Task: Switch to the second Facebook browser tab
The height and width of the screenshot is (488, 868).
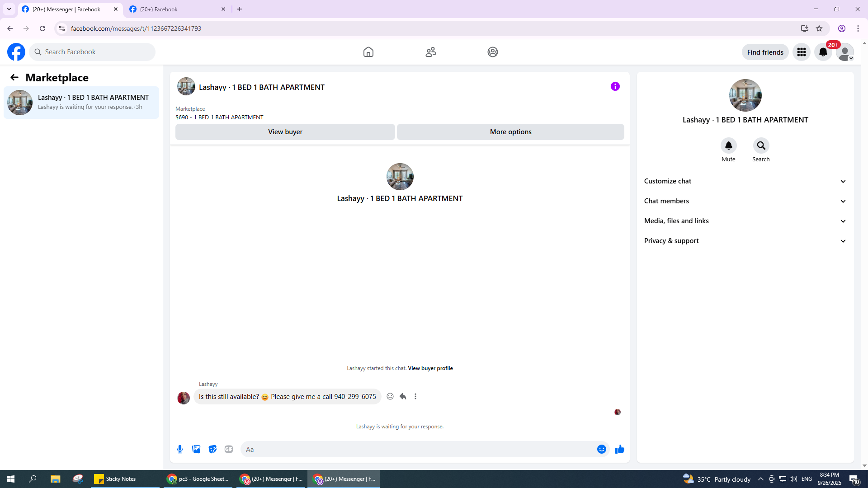Action: [176, 9]
